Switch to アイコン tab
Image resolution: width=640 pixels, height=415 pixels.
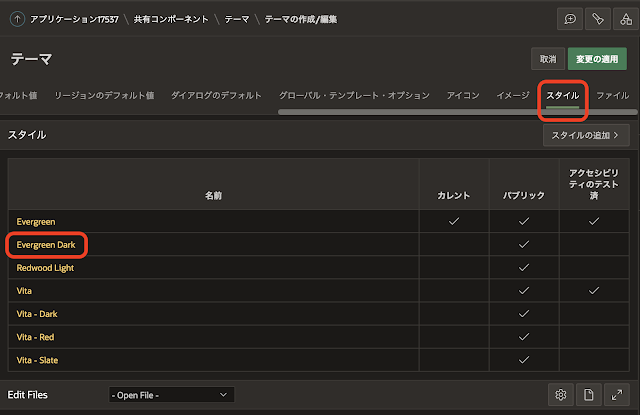pyautogui.click(x=463, y=95)
